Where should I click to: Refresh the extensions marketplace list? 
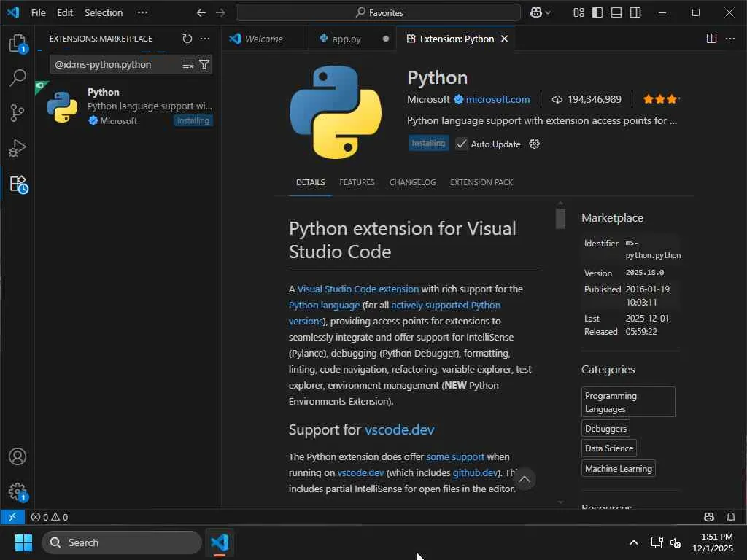187,39
